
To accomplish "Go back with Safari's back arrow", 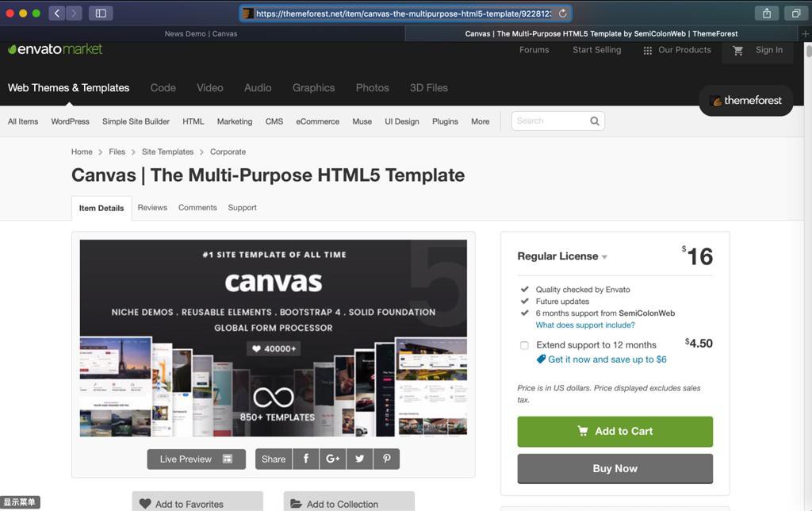I will tap(57, 13).
